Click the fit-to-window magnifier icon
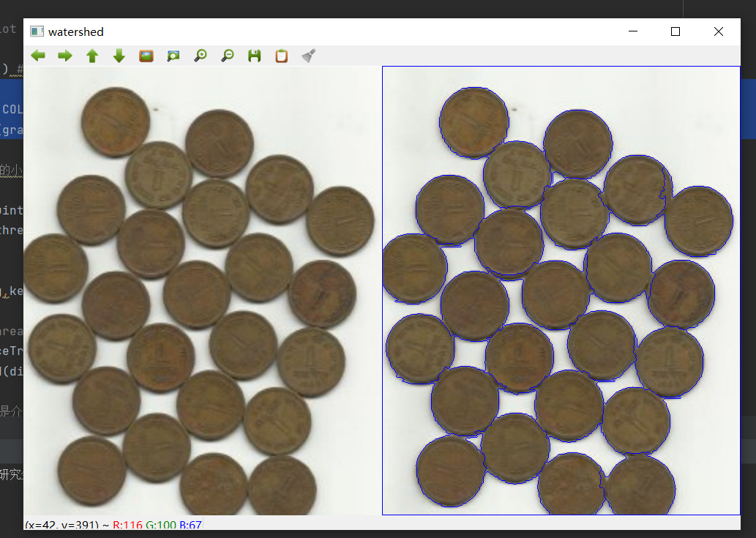The width and height of the screenshot is (756, 538). [x=173, y=56]
